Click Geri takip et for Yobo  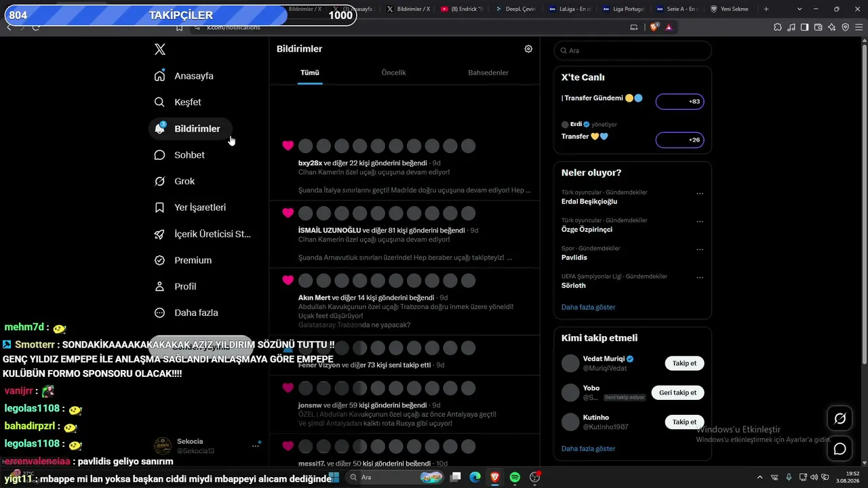pos(678,392)
